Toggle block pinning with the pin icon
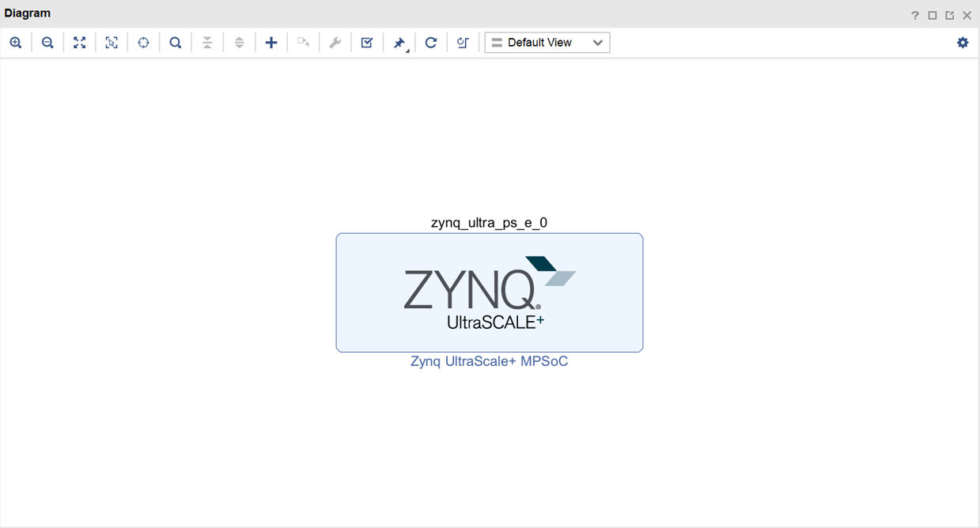 click(x=399, y=42)
